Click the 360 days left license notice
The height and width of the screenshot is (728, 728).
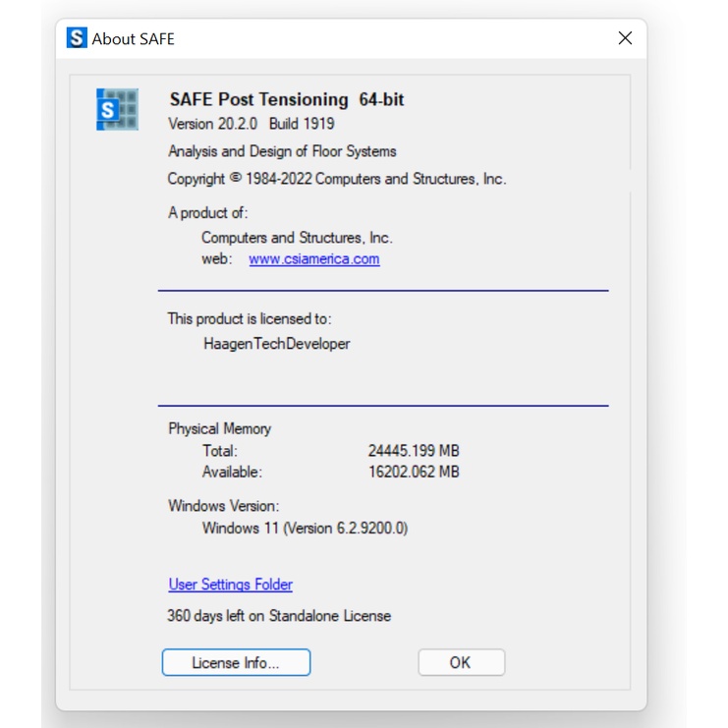279,616
